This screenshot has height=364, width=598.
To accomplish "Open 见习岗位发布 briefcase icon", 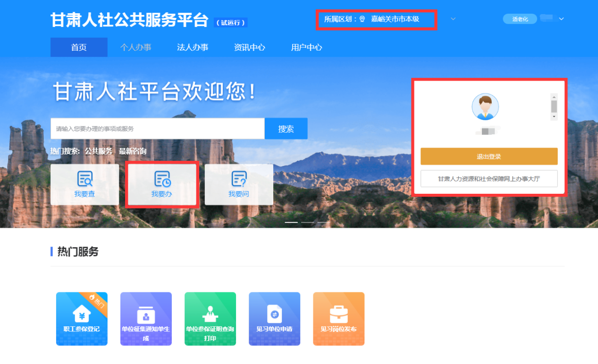I will [338, 318].
